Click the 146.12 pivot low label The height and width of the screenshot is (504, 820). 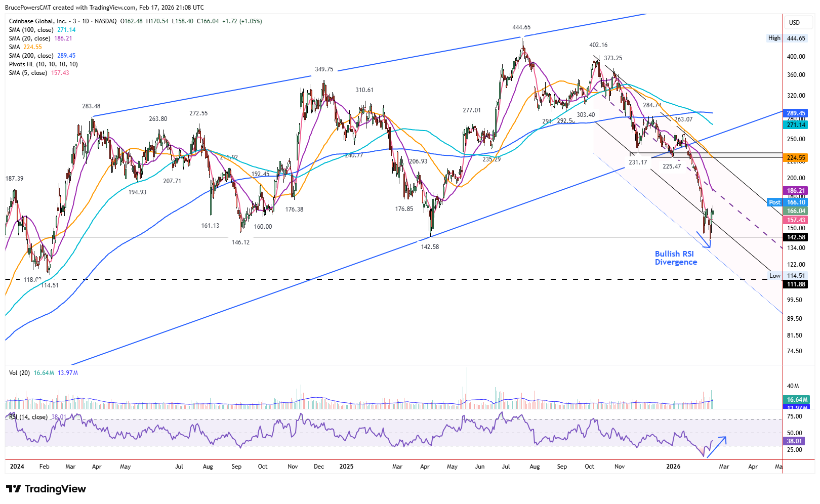click(240, 242)
